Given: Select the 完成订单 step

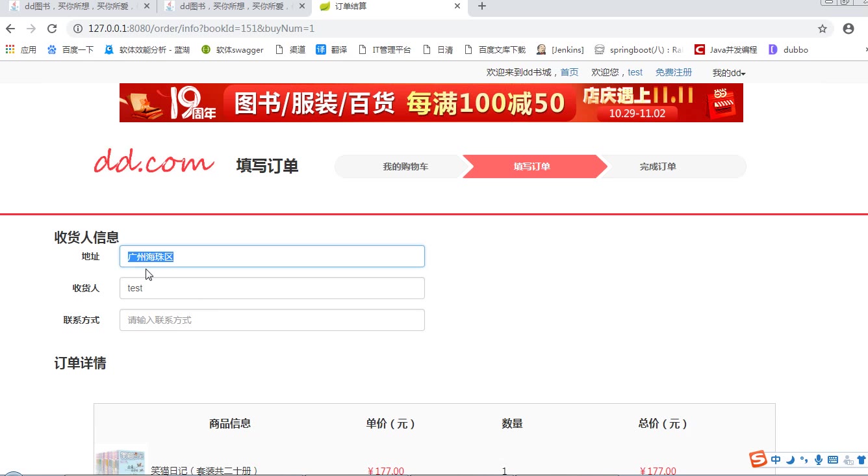Looking at the screenshot, I should [x=658, y=166].
